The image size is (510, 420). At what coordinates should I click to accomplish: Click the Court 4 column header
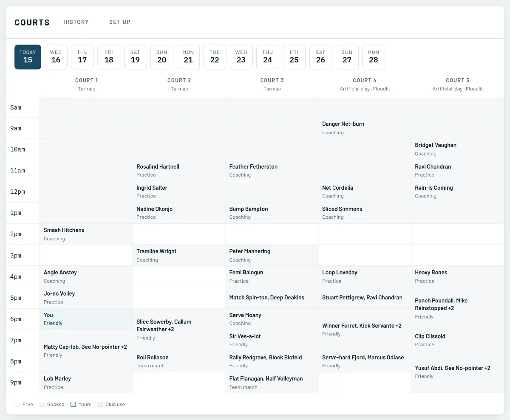tap(365, 84)
